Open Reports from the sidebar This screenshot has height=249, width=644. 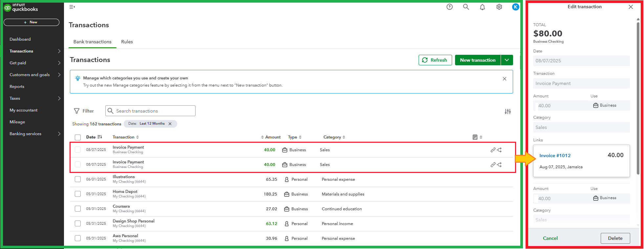(x=17, y=87)
